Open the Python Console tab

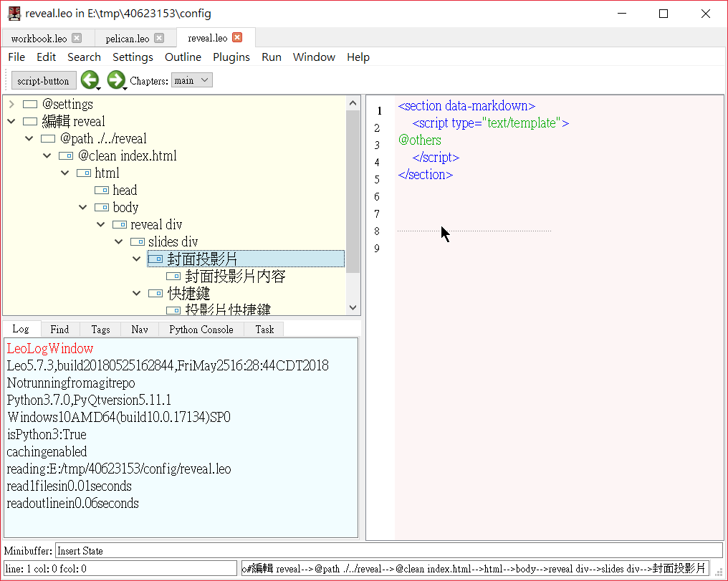(201, 330)
